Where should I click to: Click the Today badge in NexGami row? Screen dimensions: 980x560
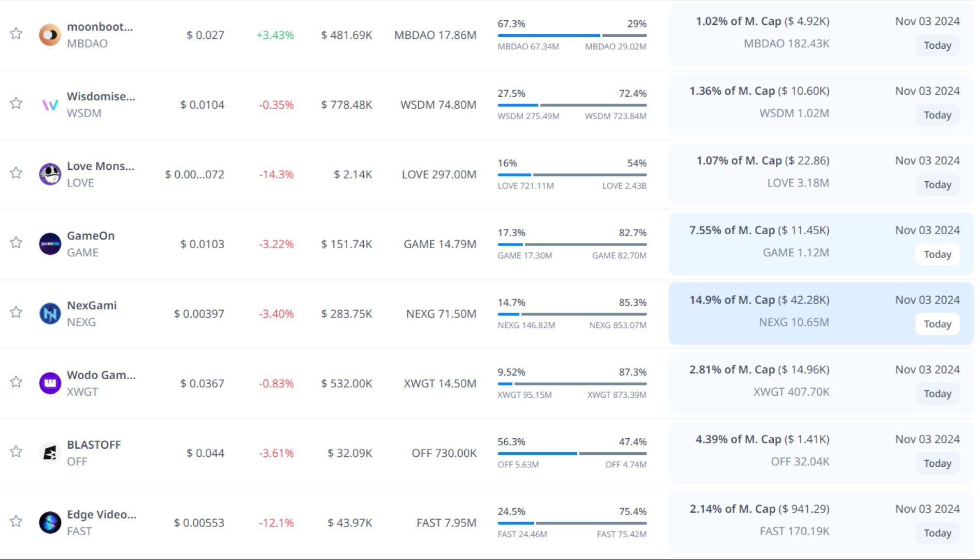[937, 324]
